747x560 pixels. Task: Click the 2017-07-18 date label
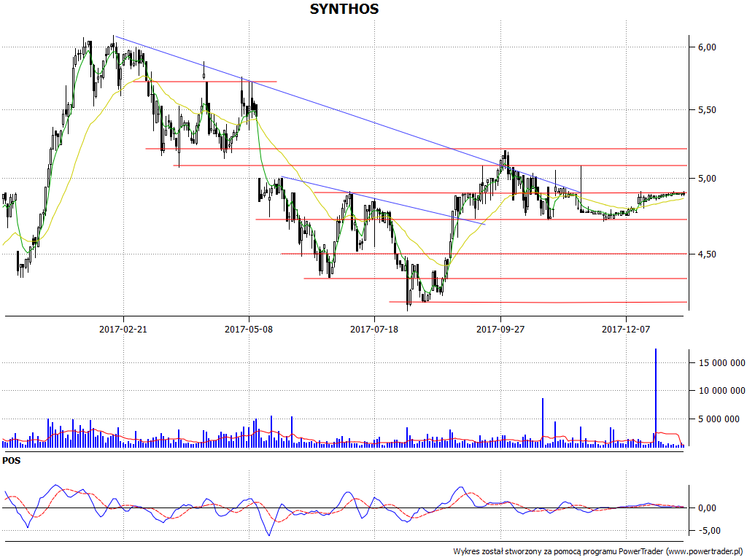[x=374, y=329]
